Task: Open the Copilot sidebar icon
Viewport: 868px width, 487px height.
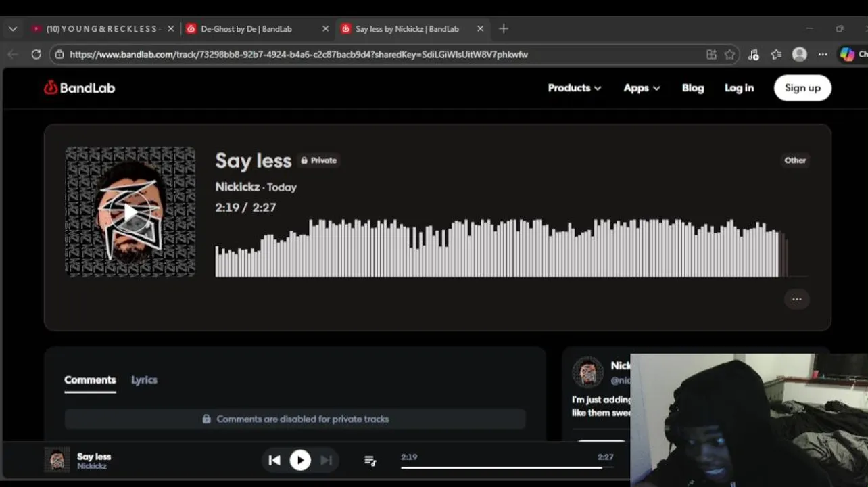Action: [847, 54]
